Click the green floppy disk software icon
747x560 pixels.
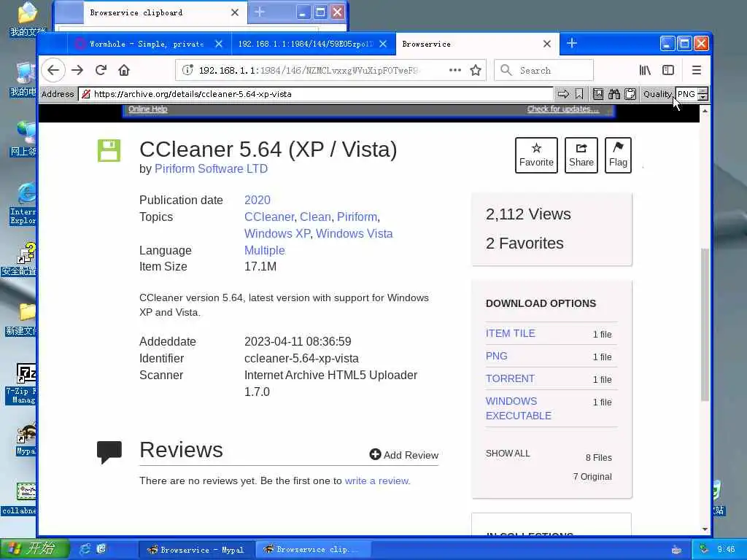[x=109, y=150]
